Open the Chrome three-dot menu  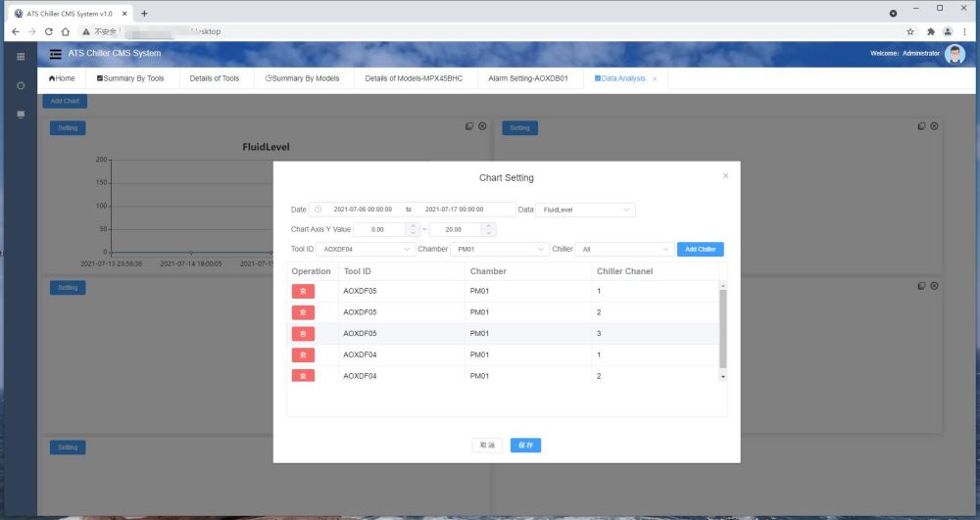pos(965,32)
